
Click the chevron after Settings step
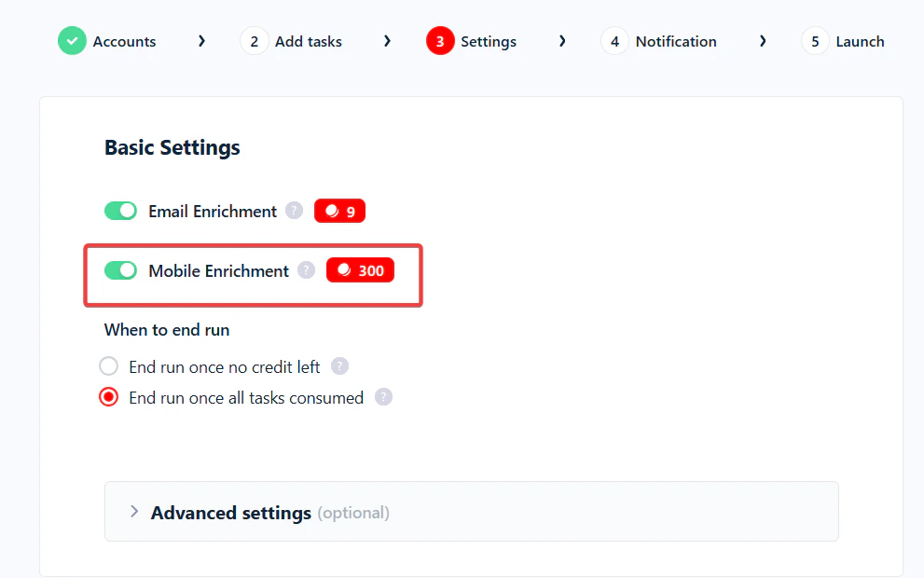[x=562, y=41]
